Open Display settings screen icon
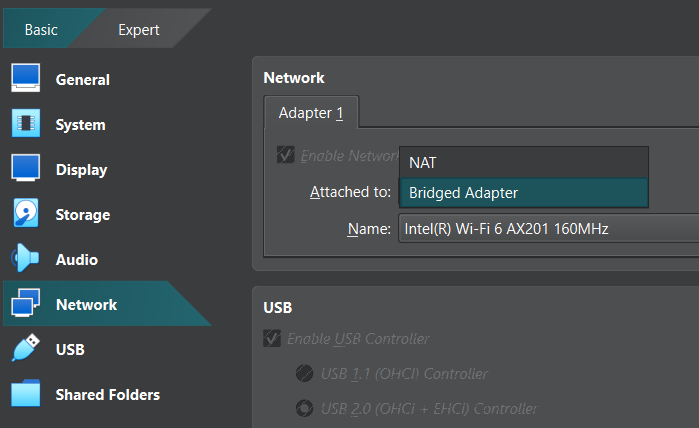The height and width of the screenshot is (428, 699). pos(25,168)
